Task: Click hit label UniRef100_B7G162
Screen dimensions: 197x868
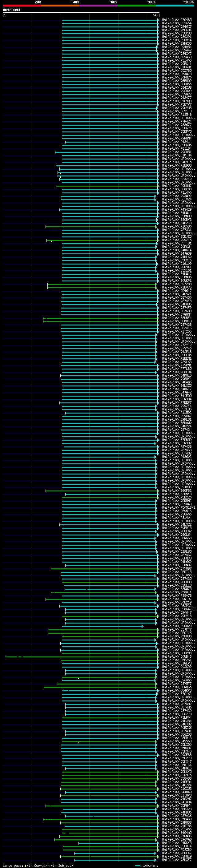Action: coord(177,694)
